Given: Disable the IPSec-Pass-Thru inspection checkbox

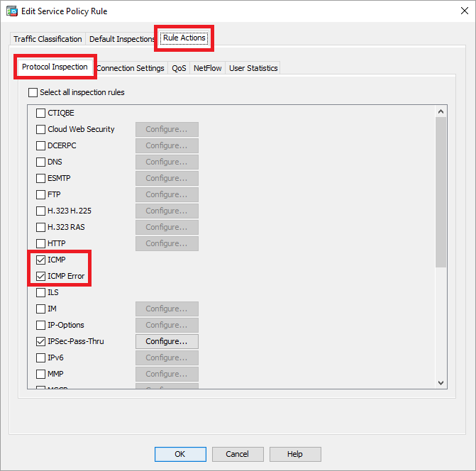Looking at the screenshot, I should 40,341.
